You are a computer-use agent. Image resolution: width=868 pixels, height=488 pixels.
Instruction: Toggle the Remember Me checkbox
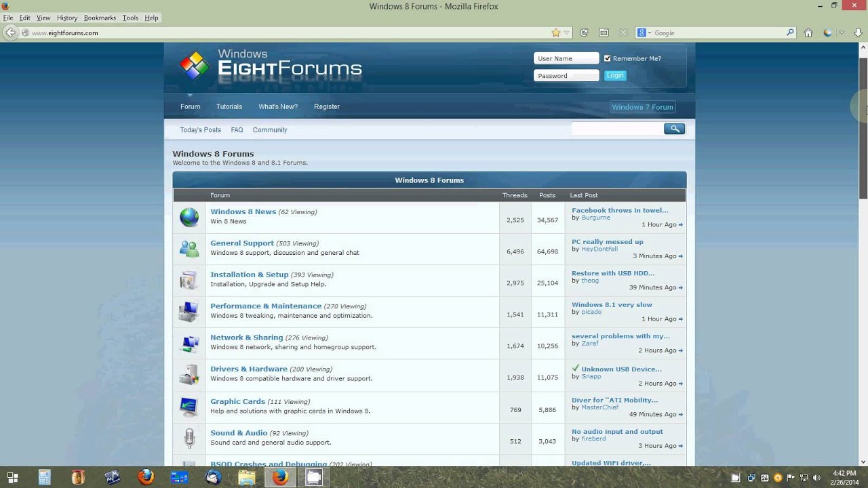click(608, 58)
